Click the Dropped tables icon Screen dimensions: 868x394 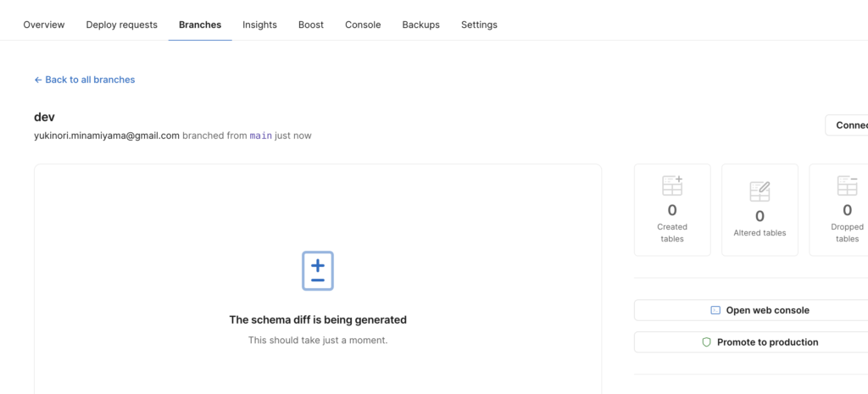pyautogui.click(x=847, y=186)
